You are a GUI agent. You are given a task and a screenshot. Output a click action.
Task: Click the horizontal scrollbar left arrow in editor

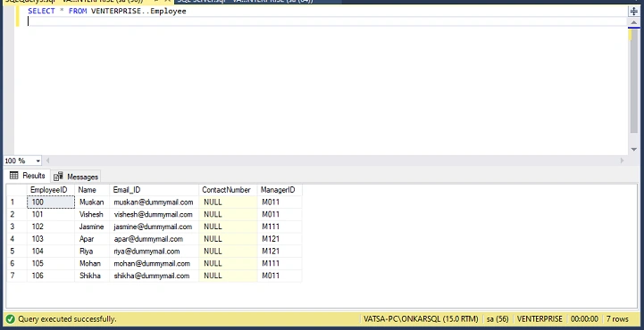tap(47, 161)
